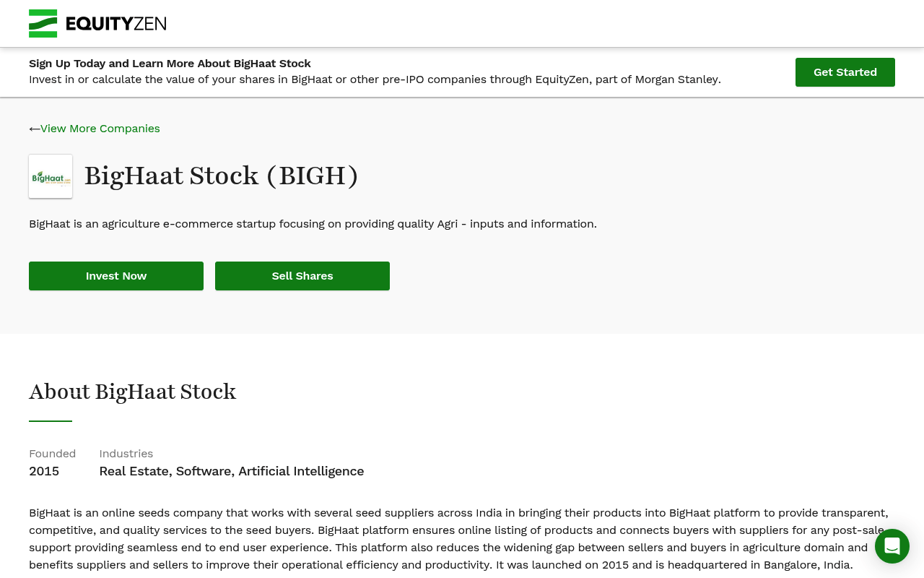Click the Morgan Stanley banner description text
The width and height of the screenshot is (924, 578).
click(x=375, y=79)
